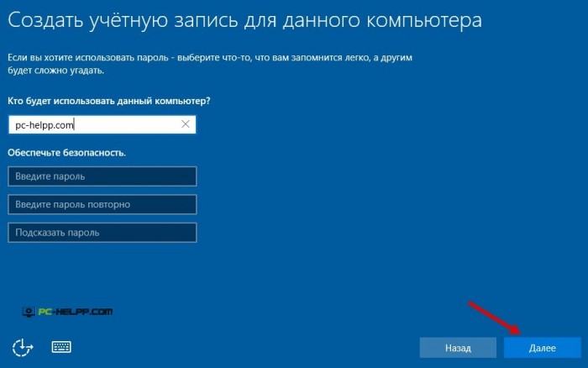Proceed with the 'Далее' button
The width and height of the screenshot is (588, 368).
click(543, 348)
